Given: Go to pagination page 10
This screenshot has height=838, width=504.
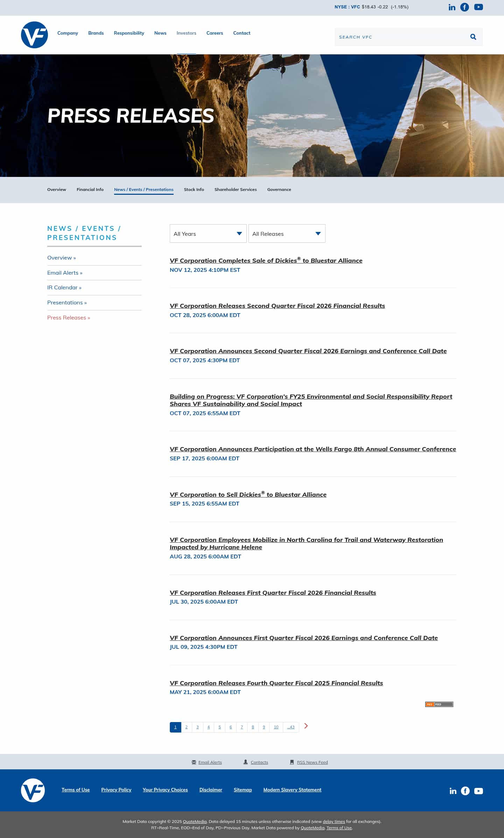Looking at the screenshot, I should (x=276, y=727).
